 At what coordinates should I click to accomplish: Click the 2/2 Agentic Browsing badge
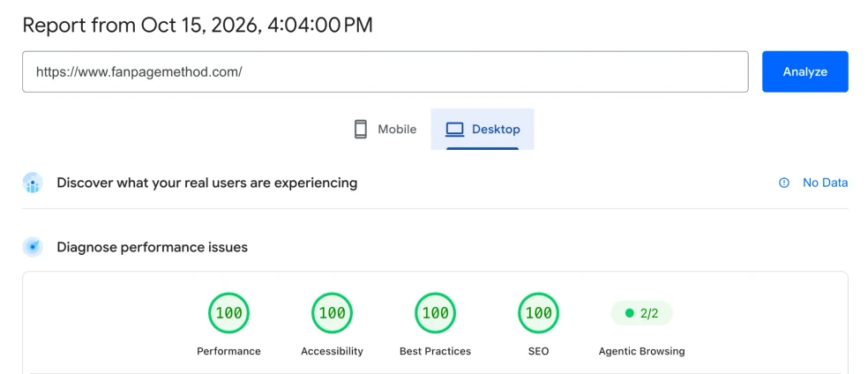point(641,313)
